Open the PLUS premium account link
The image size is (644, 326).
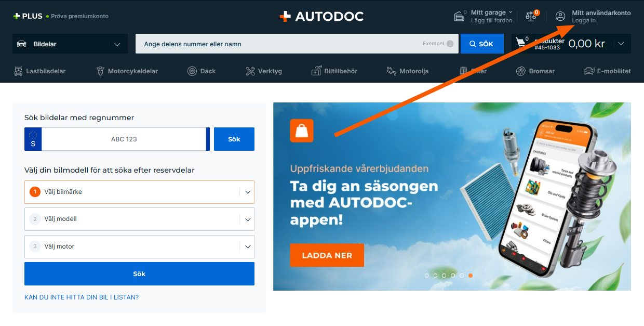[61, 16]
